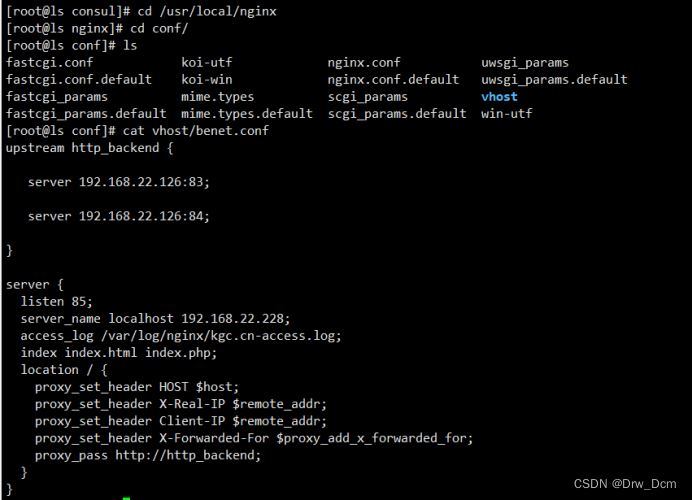Click the proxy_pass http://http_backend line
This screenshot has width=692, height=500.
point(148,455)
